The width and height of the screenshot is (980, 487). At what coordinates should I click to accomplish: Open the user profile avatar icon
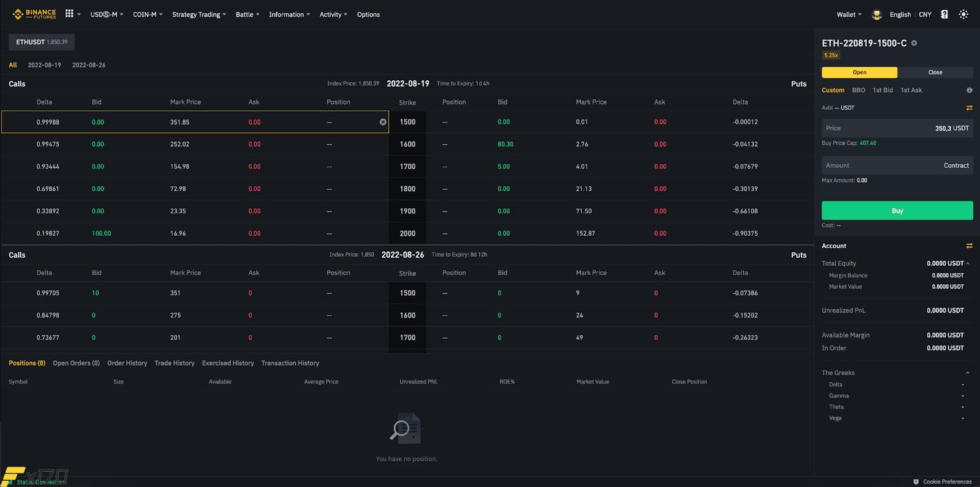876,15
